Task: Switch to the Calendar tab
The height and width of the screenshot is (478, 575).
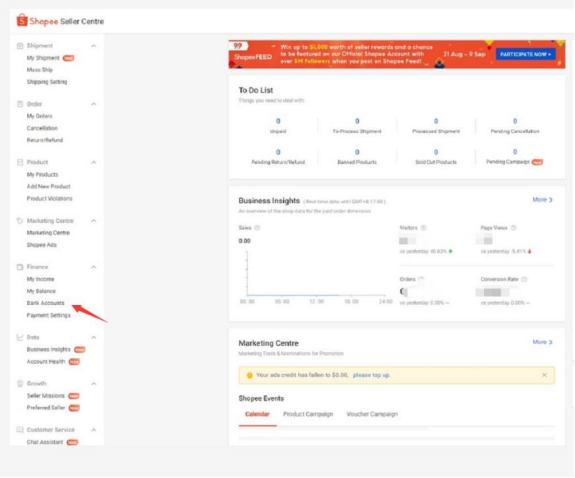Action: click(x=257, y=414)
